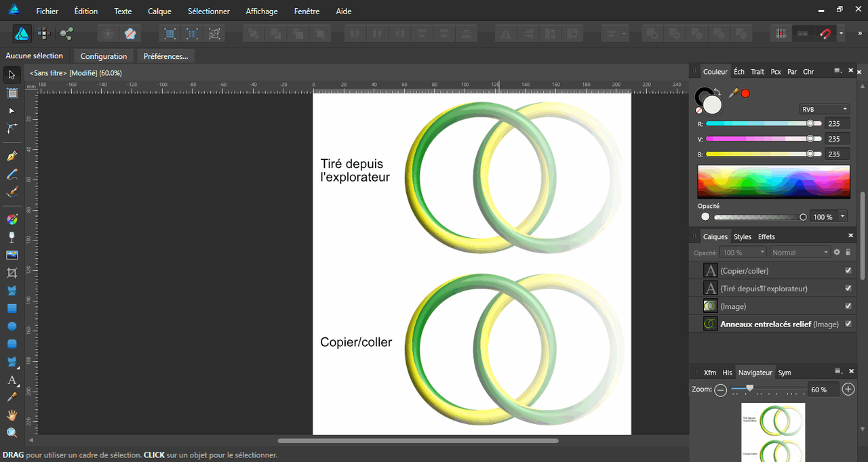
Task: Select the Fill gradient tool
Action: [x=12, y=219]
